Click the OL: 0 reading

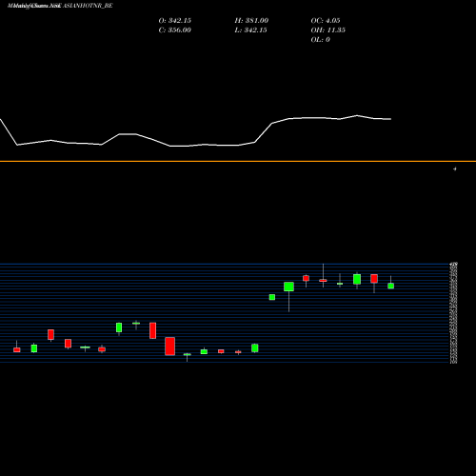(321, 40)
